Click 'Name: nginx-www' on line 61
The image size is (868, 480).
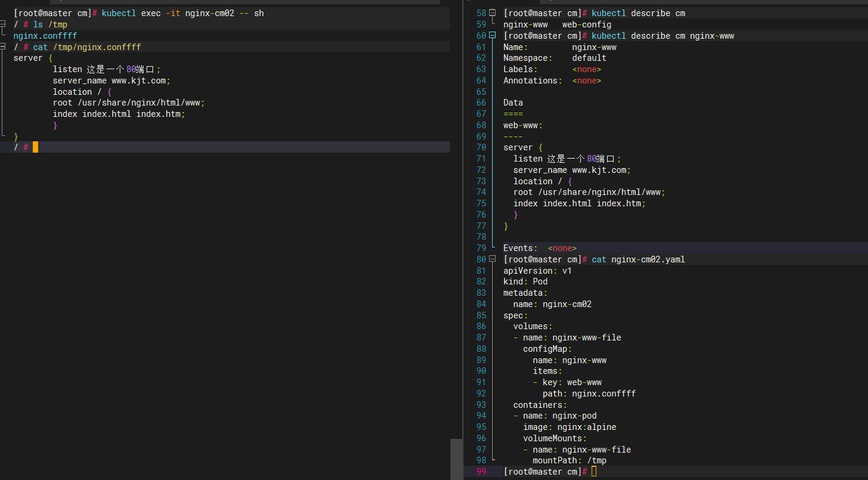pyautogui.click(x=560, y=47)
